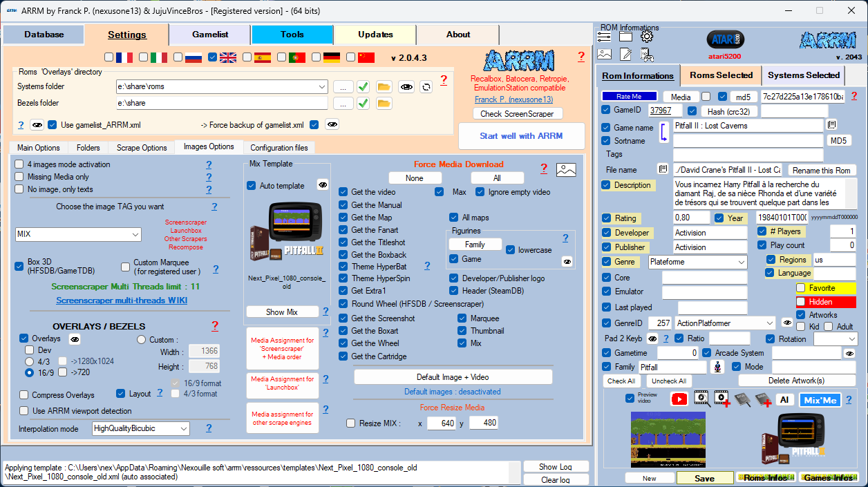Open Systems folder with yellow folder icon

point(384,86)
